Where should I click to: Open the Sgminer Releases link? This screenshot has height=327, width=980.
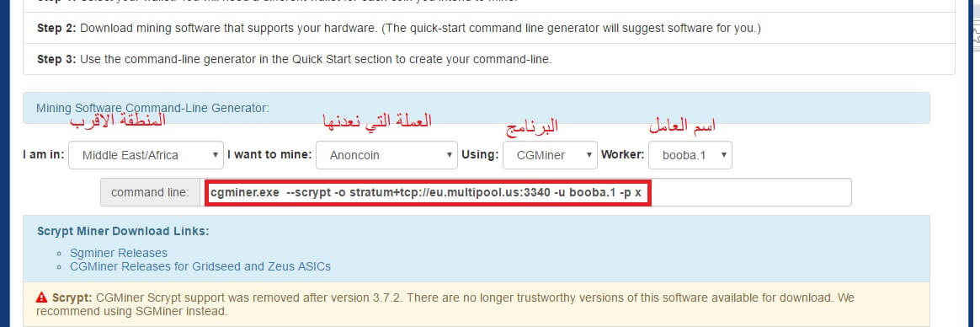pyautogui.click(x=119, y=253)
